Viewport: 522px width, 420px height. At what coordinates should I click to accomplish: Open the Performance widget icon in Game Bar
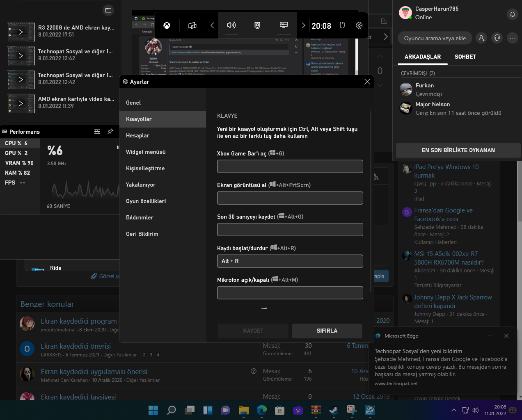(x=284, y=25)
